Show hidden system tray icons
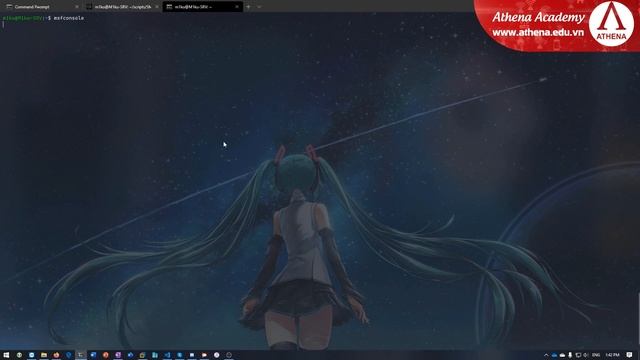Screen dimensions: 640x360 546,355
